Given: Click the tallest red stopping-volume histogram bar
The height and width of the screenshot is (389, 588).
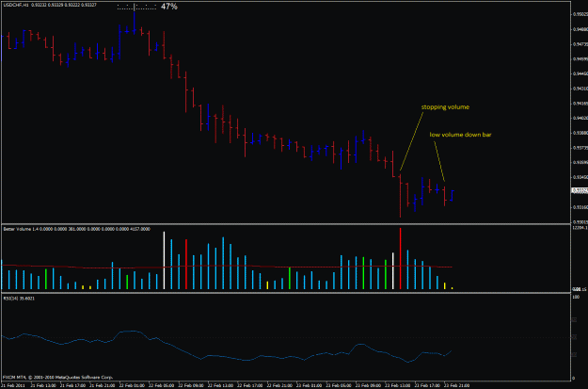Looking at the screenshot, I should 400,258.
